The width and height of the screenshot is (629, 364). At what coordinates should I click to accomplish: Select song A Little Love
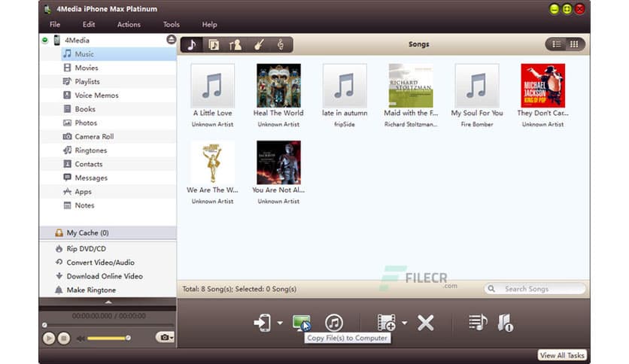[x=213, y=96]
